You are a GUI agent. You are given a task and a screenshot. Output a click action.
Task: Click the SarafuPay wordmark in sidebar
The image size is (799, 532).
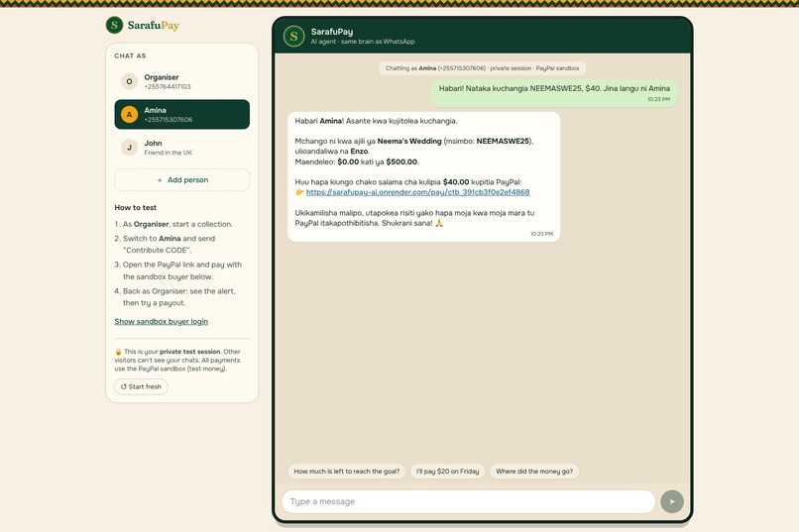(x=154, y=25)
